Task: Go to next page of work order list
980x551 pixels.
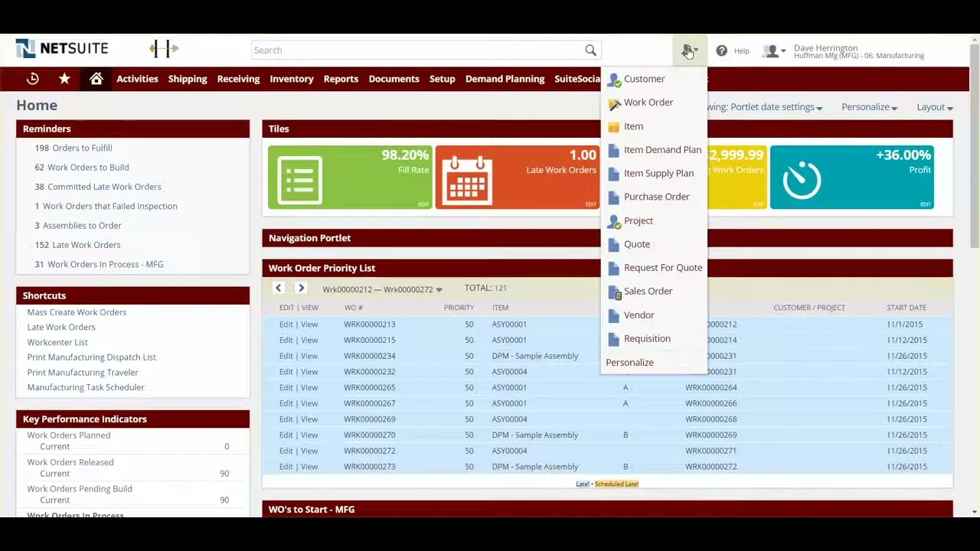Action: coord(301,288)
